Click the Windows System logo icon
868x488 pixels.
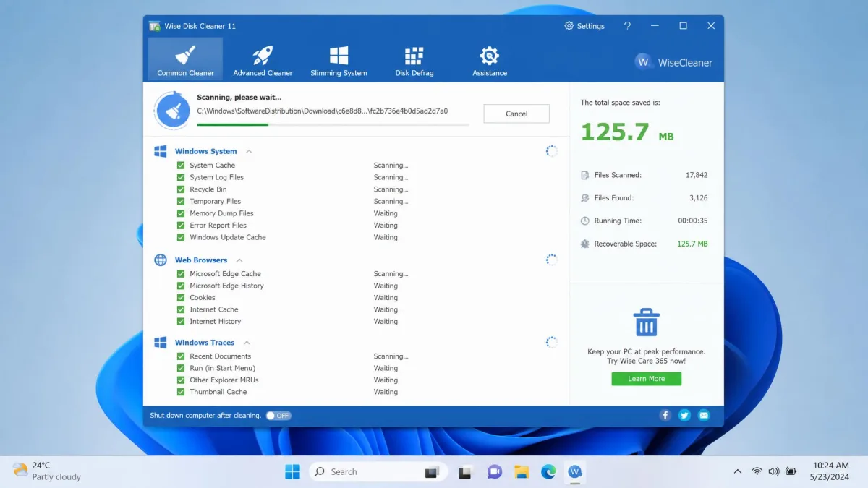click(161, 151)
